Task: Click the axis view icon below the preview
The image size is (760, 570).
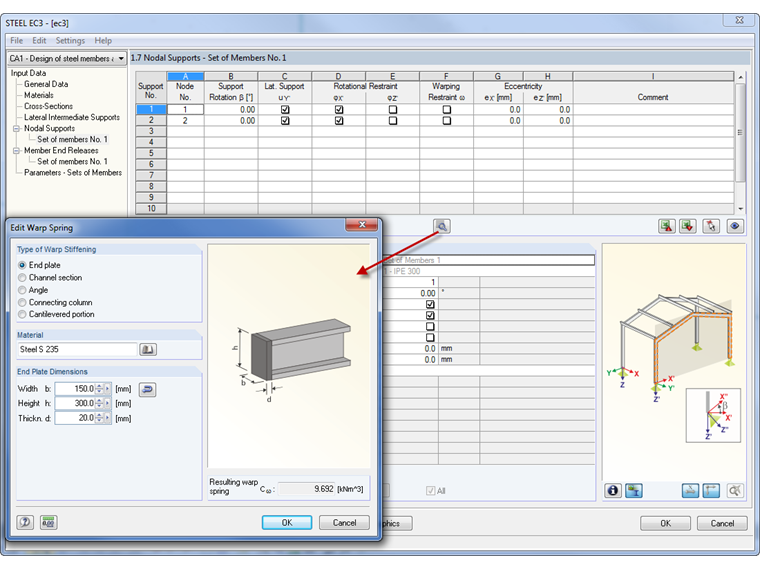Action: point(711,491)
